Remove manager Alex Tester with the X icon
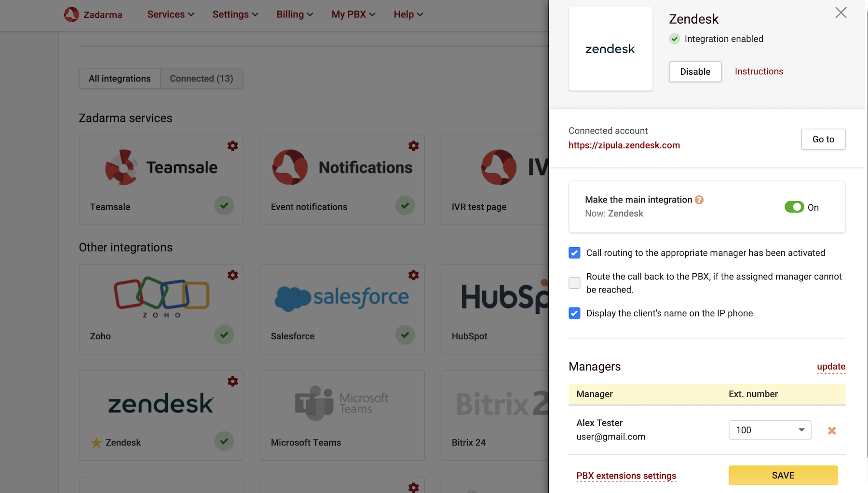868x493 pixels. coord(832,430)
